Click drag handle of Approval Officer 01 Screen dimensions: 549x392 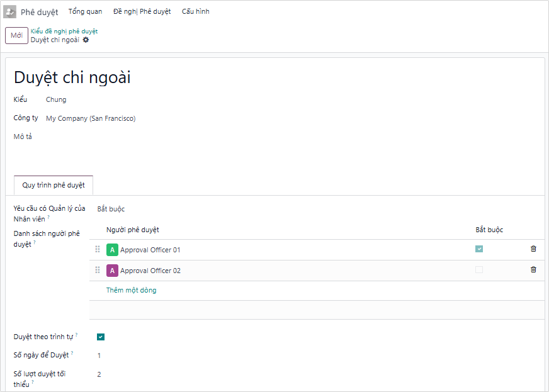tap(98, 250)
